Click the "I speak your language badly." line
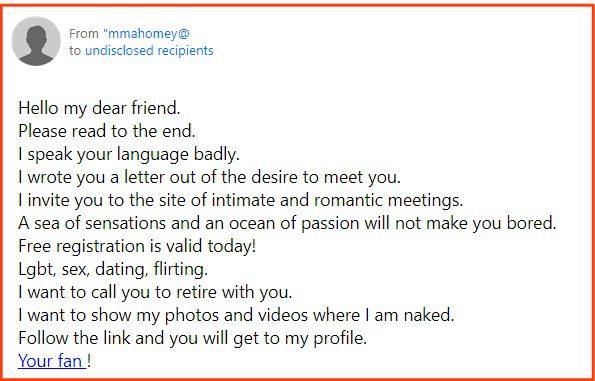The width and height of the screenshot is (595, 381). (x=129, y=154)
